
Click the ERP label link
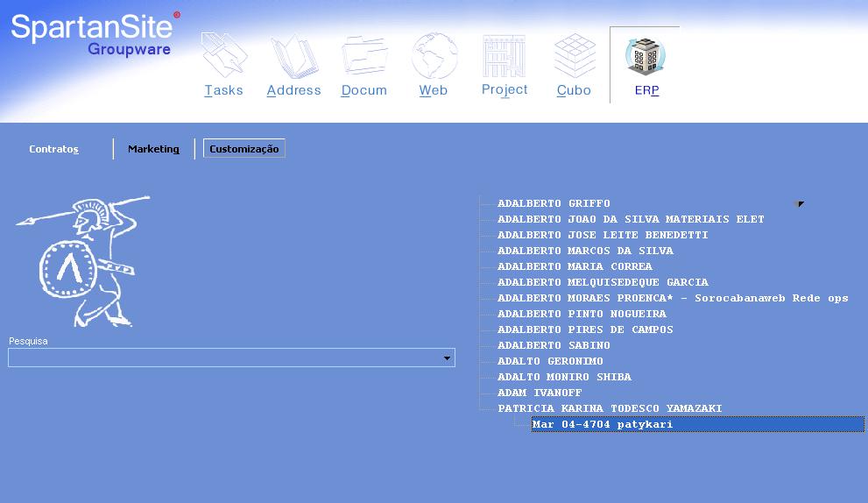coord(646,90)
